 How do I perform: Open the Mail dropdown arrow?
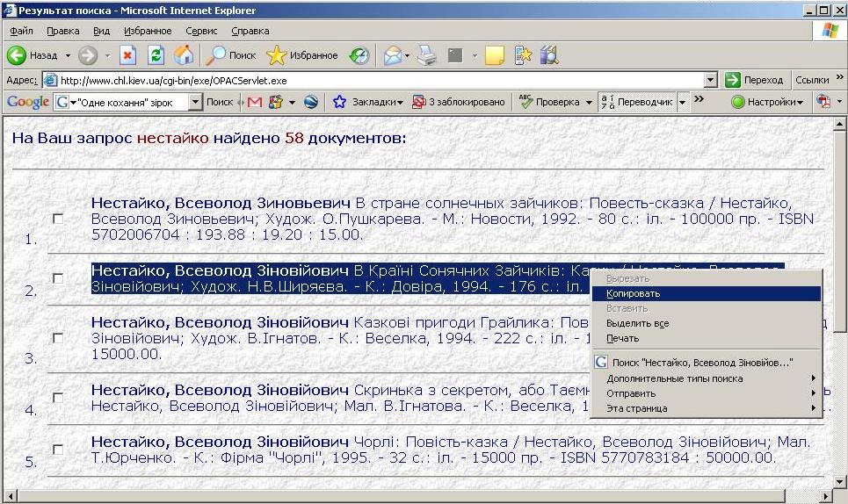pyautogui.click(x=407, y=55)
